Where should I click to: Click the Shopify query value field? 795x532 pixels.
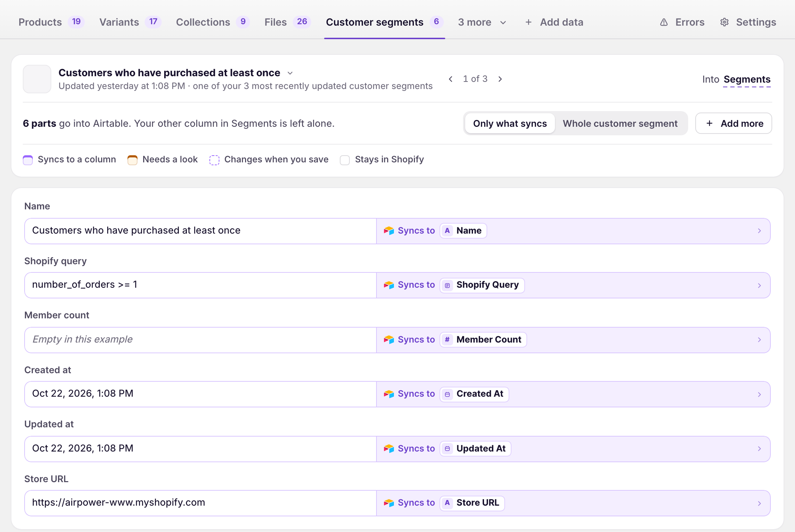coord(201,285)
